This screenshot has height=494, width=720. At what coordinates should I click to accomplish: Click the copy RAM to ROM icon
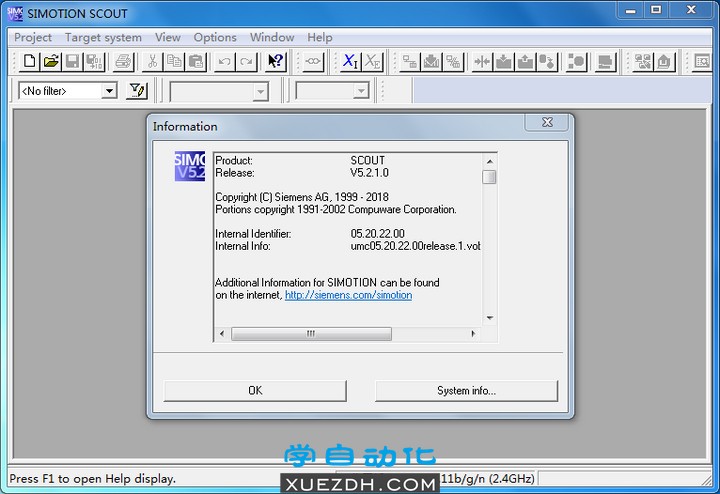pyautogui.click(x=547, y=61)
